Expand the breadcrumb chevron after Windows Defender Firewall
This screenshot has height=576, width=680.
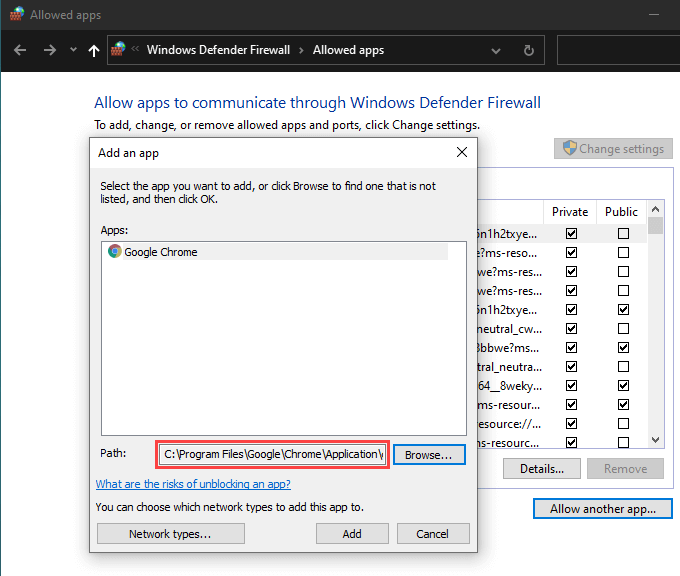(299, 50)
